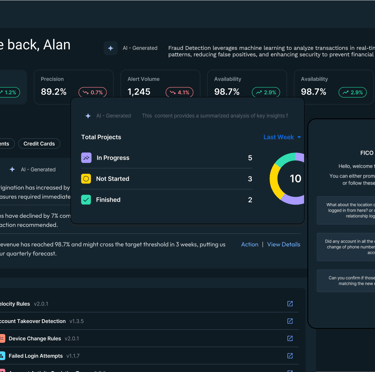Open Account Takeover Detection external link icon
The width and height of the screenshot is (375, 372).
tap(290, 321)
